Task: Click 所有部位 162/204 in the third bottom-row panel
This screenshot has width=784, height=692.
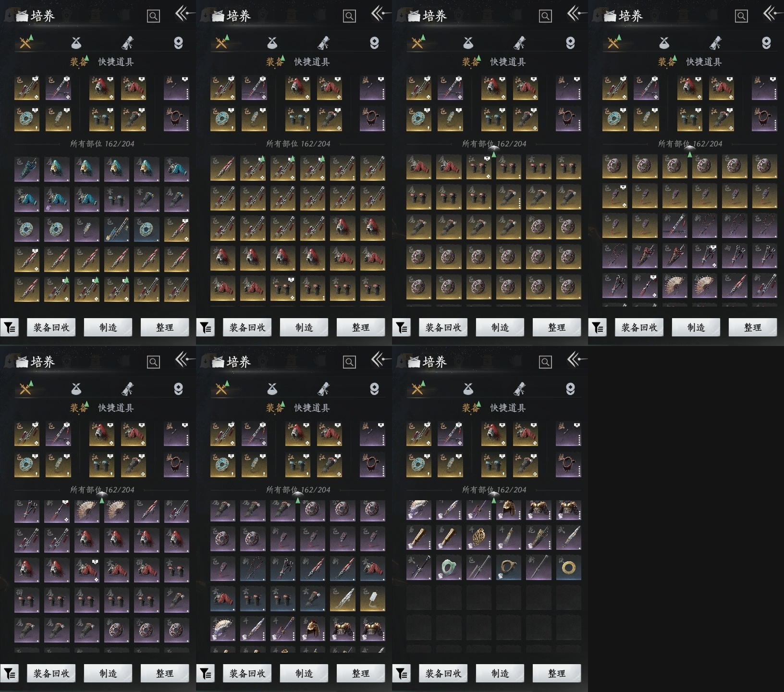Action: pyautogui.click(x=494, y=490)
